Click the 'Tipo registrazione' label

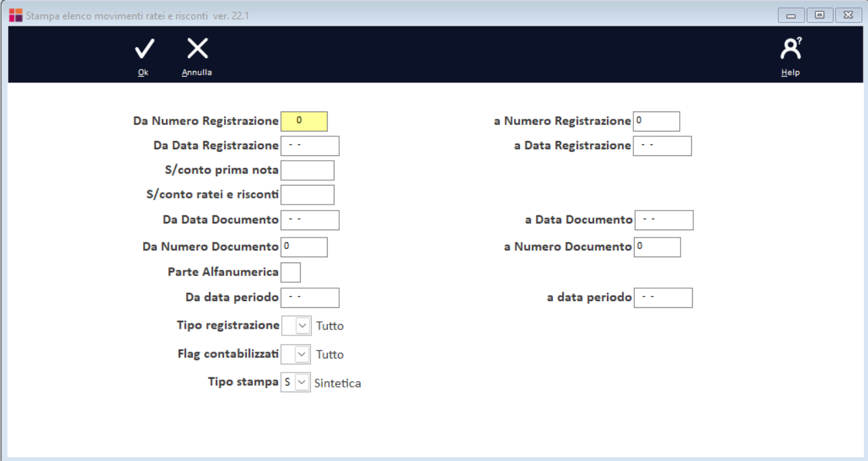point(228,325)
